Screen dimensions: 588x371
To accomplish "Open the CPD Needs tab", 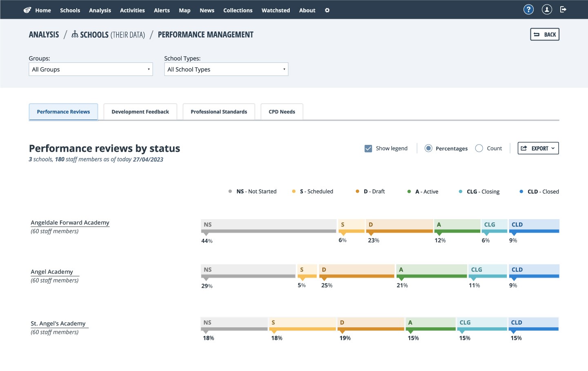I will pos(282,112).
